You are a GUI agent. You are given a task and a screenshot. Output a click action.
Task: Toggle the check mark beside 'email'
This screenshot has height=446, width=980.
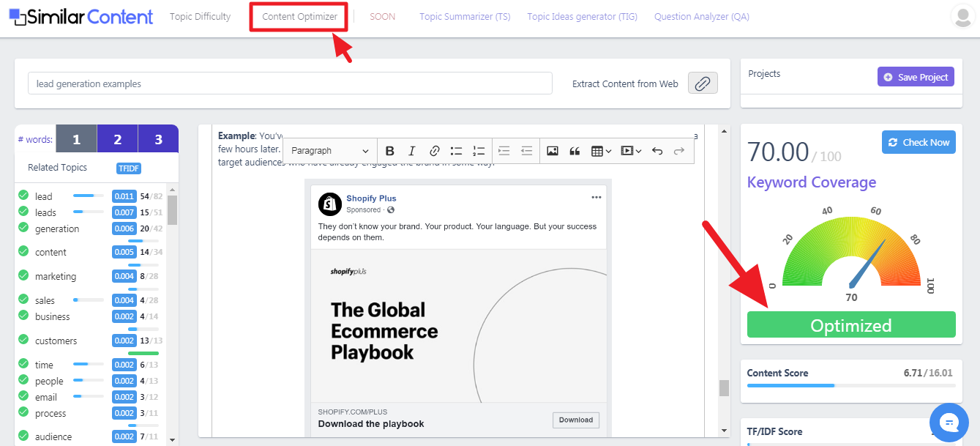coord(23,396)
